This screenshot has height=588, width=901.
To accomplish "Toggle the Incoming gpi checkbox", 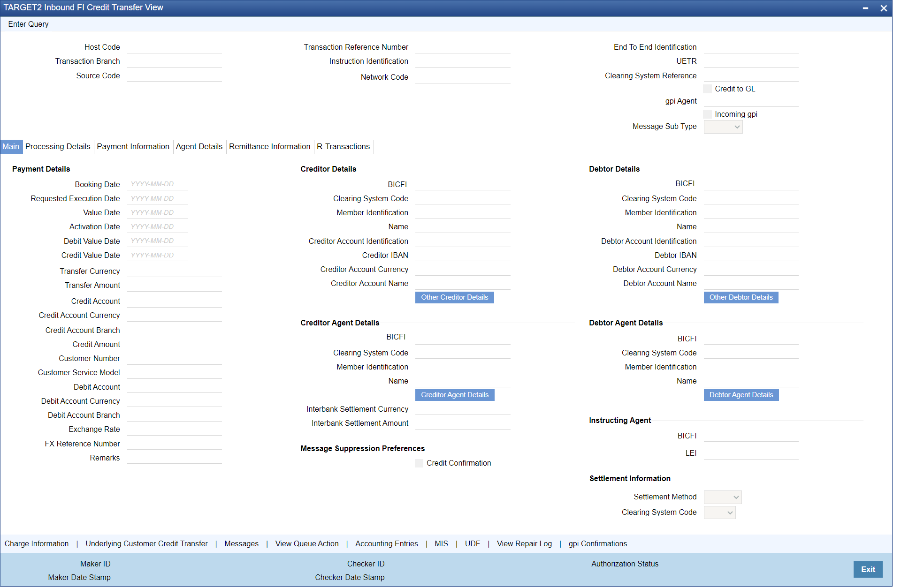I will pos(708,114).
